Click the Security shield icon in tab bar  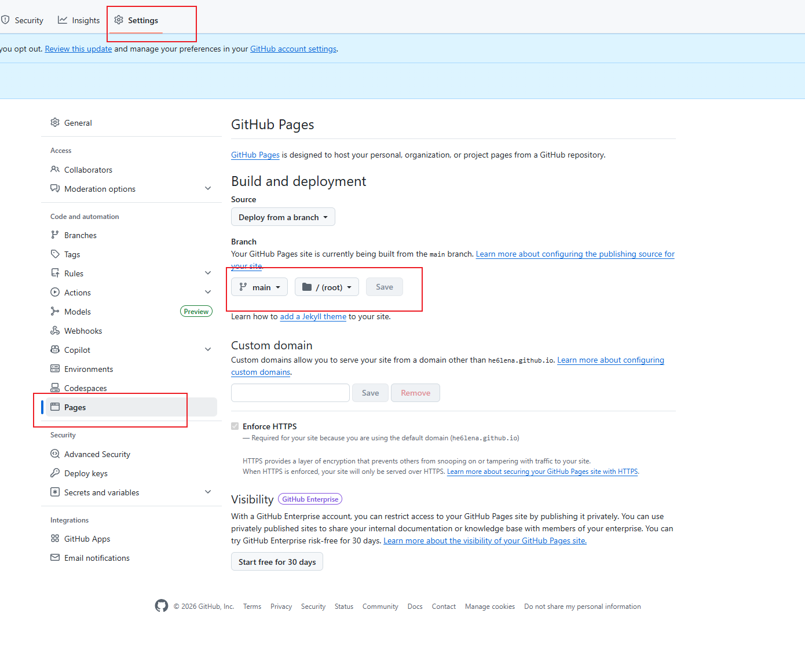(5, 20)
